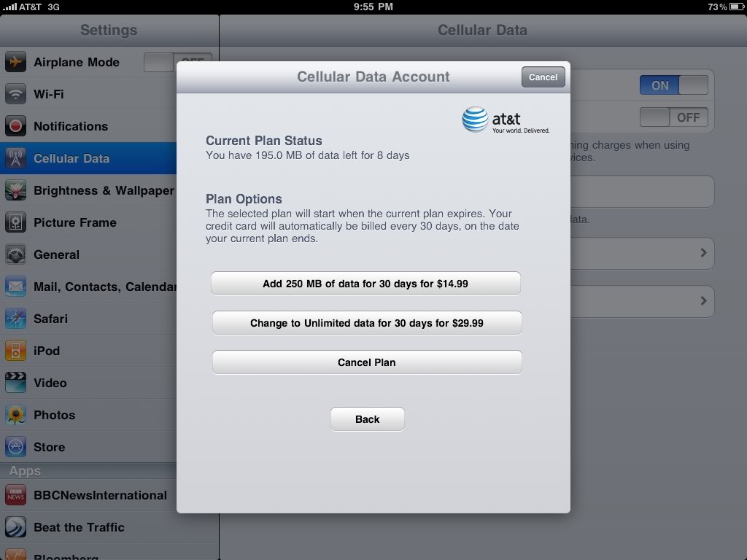The image size is (747, 560).
Task: Tap the Picture Frame icon
Action: (x=15, y=222)
